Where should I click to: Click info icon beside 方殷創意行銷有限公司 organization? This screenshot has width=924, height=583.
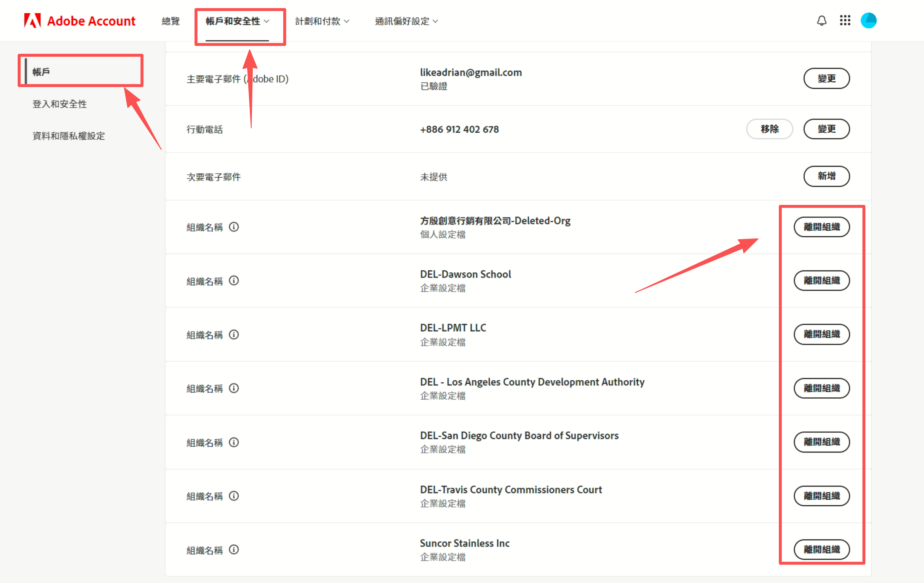pos(234,227)
